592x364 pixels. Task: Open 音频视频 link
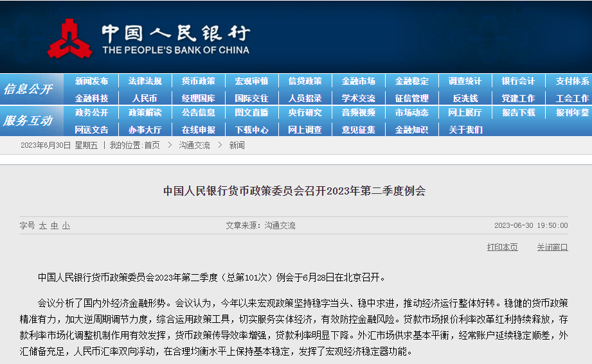click(x=358, y=112)
